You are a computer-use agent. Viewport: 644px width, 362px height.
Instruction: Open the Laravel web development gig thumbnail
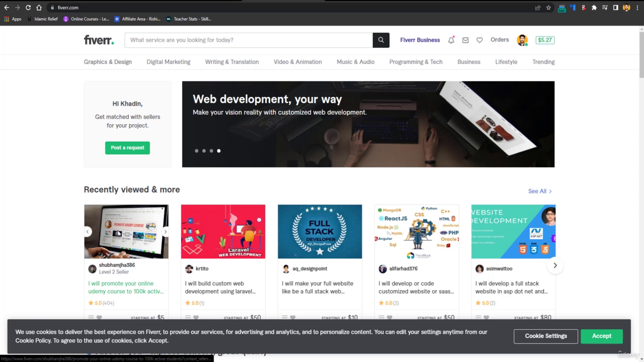pos(223,231)
